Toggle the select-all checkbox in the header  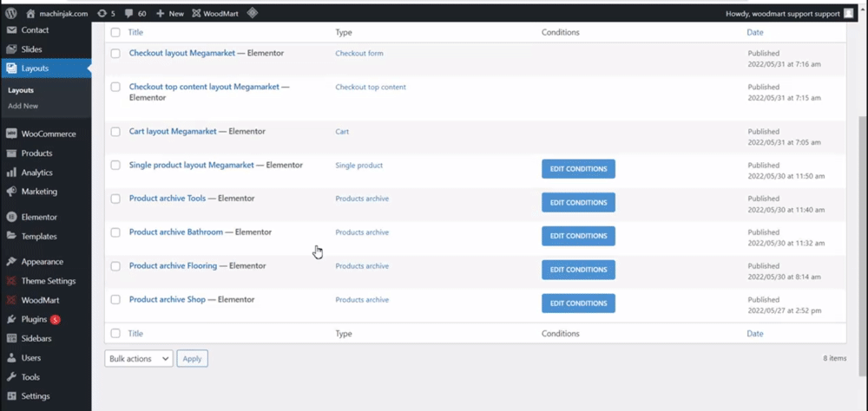[x=115, y=32]
